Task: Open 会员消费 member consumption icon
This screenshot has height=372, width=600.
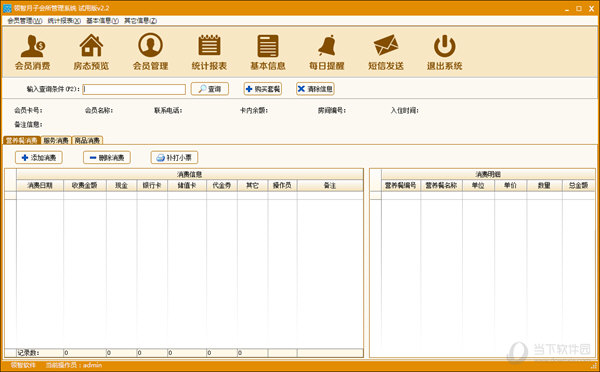Action: (x=33, y=52)
